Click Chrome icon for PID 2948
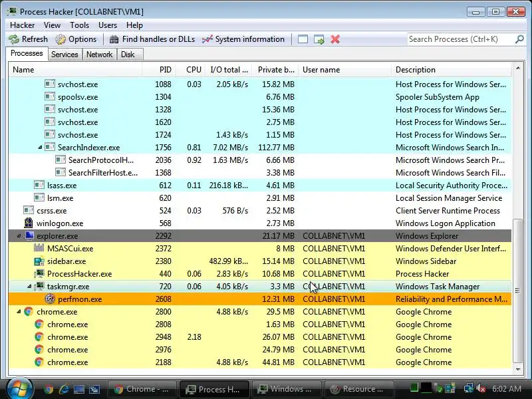The width and height of the screenshot is (532, 399). [39, 337]
